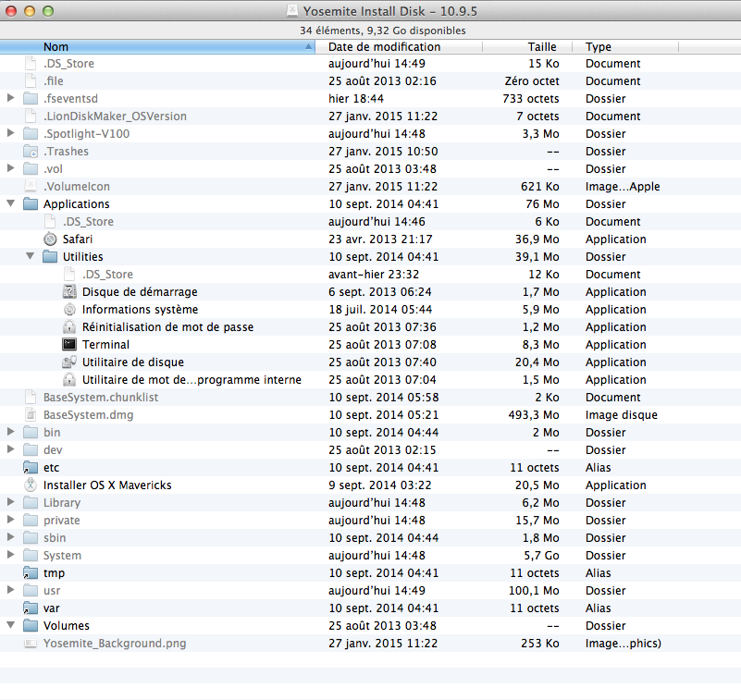Click the .LionDiskMaker_OSVersion document icon
The image size is (741, 700).
[x=31, y=117]
